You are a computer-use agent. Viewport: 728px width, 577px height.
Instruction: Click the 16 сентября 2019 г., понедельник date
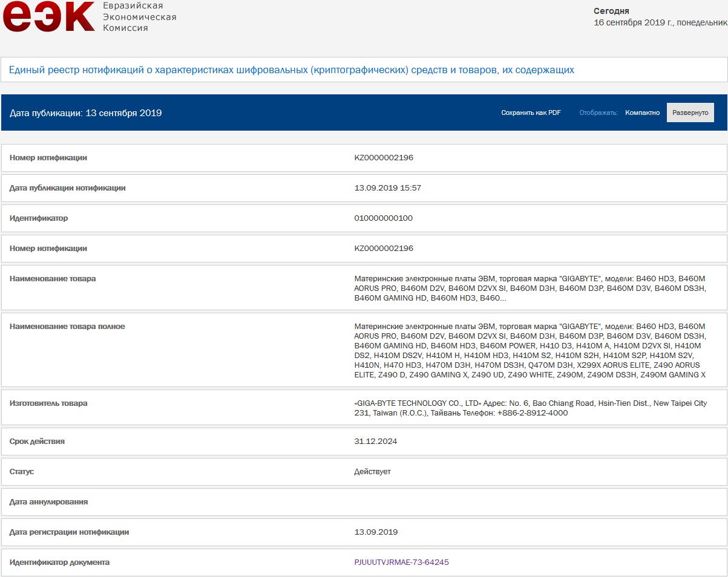pos(660,22)
